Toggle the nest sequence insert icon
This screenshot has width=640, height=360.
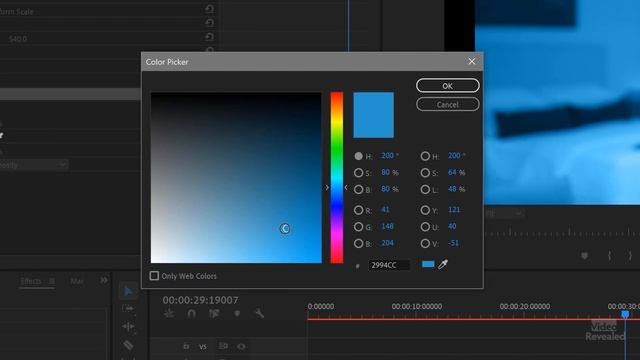tap(169, 313)
